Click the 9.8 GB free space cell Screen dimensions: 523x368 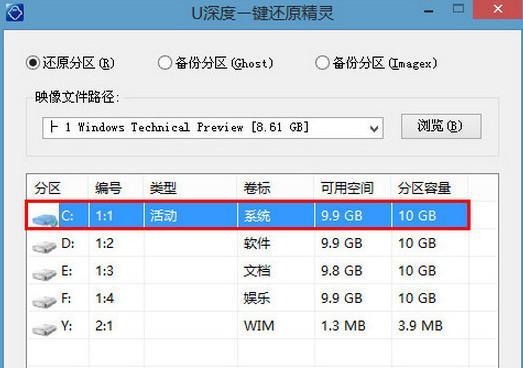click(x=342, y=271)
